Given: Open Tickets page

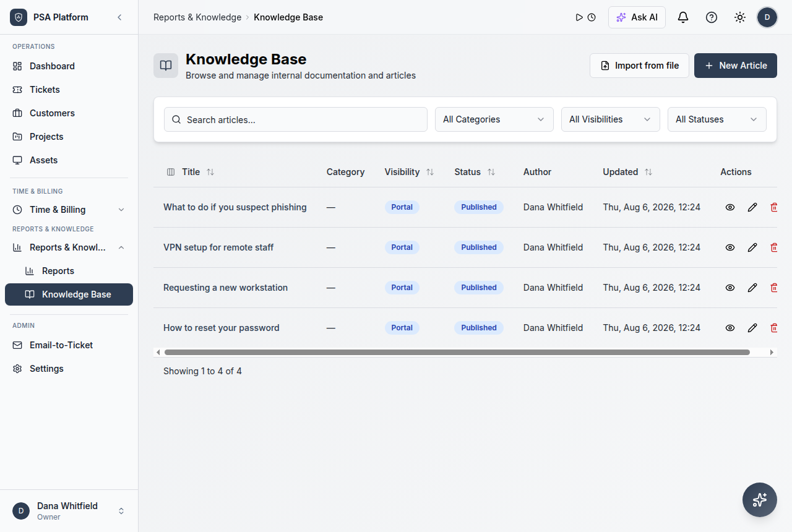Looking at the screenshot, I should point(69,90).
